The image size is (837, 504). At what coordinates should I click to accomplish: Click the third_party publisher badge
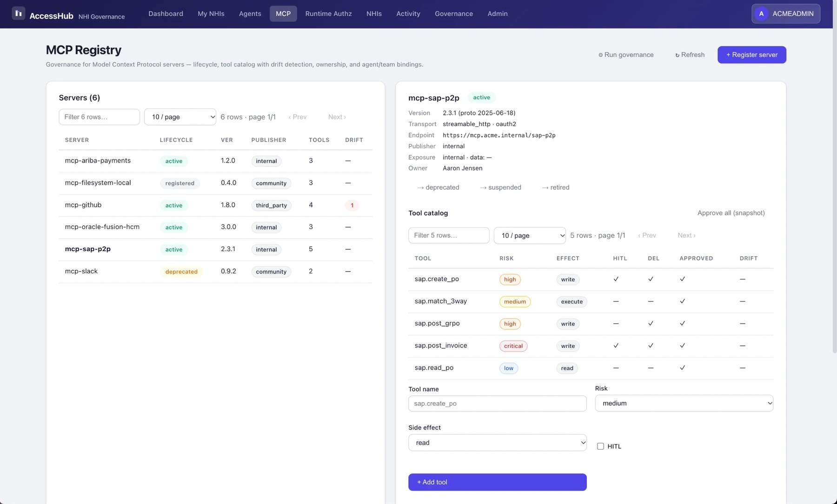[x=271, y=206]
